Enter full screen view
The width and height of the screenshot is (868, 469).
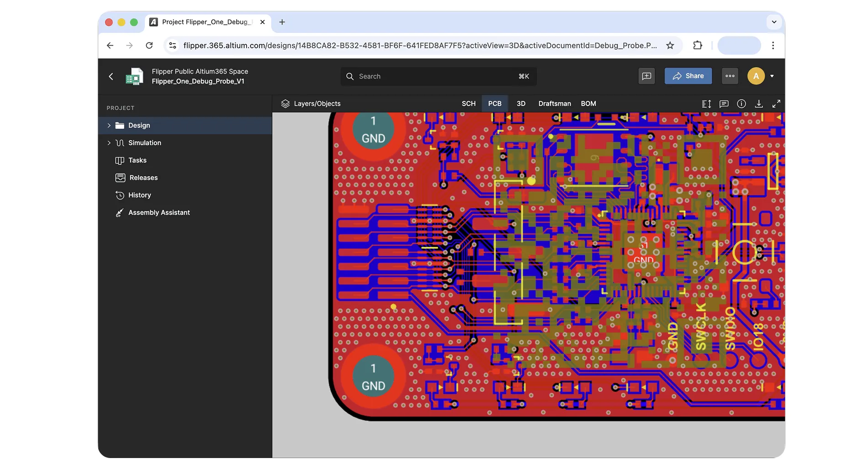click(776, 104)
